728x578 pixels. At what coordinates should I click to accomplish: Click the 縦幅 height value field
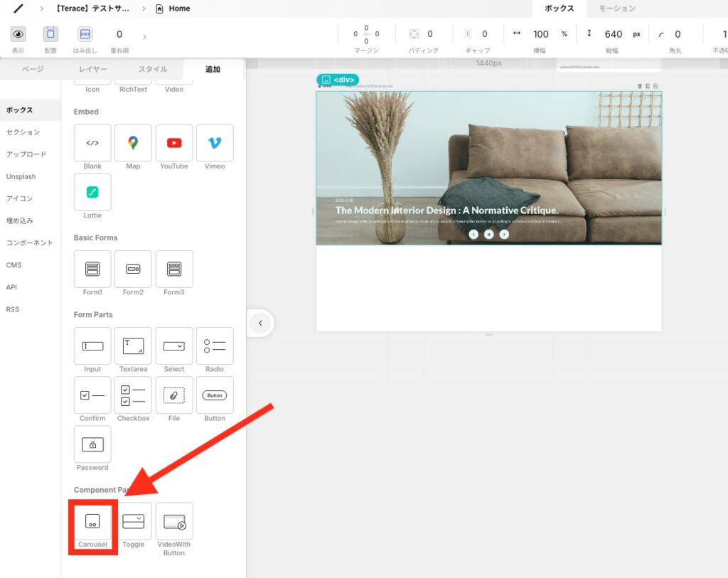click(x=613, y=34)
